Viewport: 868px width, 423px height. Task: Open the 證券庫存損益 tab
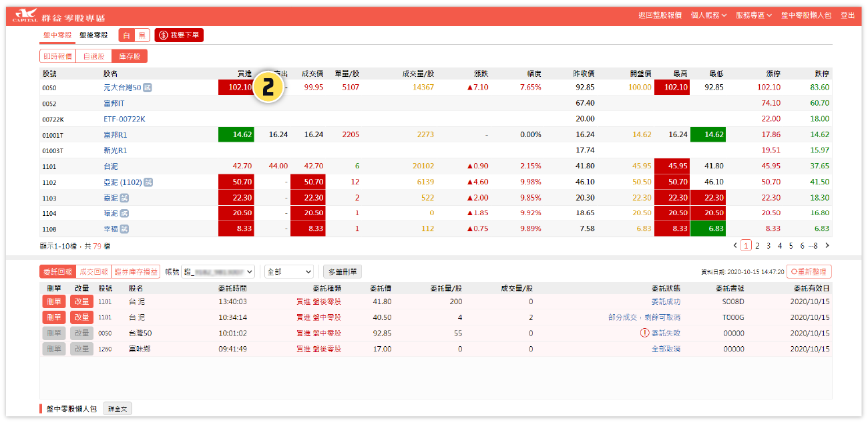point(136,272)
